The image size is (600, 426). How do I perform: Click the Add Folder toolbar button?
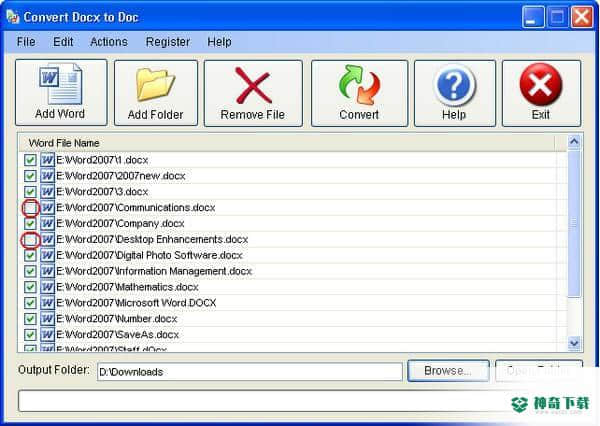coord(156,93)
